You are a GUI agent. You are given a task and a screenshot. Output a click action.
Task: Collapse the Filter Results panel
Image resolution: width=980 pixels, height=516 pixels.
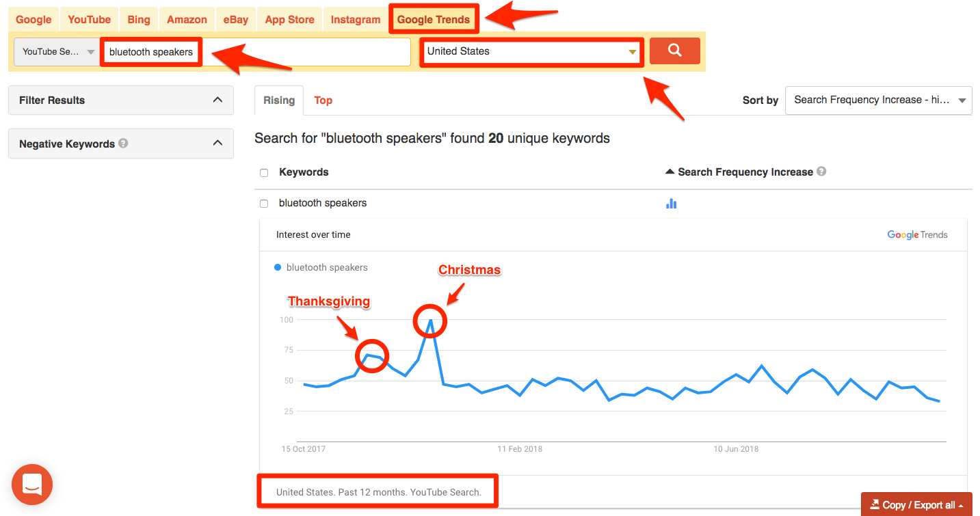pyautogui.click(x=121, y=100)
